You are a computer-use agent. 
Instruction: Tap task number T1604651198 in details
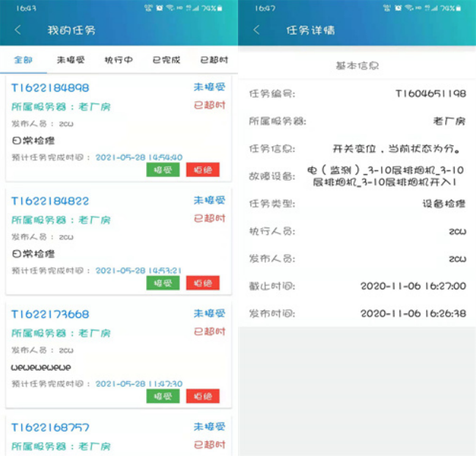(430, 94)
